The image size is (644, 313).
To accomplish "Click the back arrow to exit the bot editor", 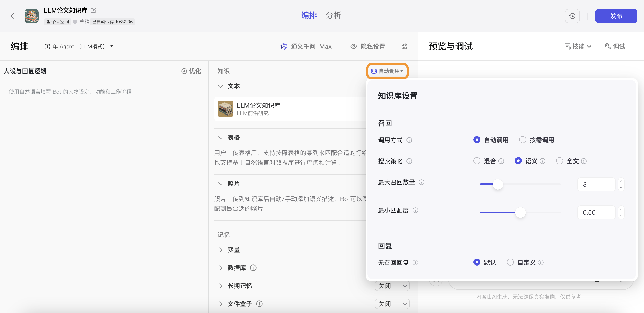I will [12, 16].
